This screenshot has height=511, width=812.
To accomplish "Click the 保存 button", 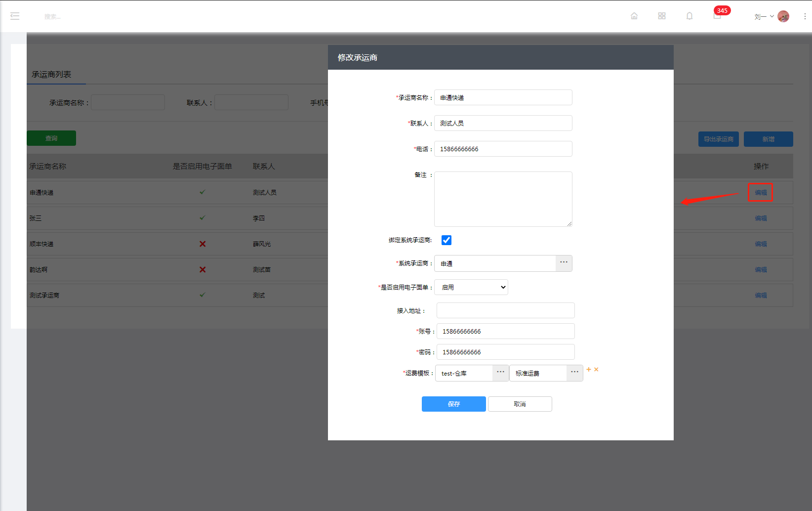I will coord(454,404).
